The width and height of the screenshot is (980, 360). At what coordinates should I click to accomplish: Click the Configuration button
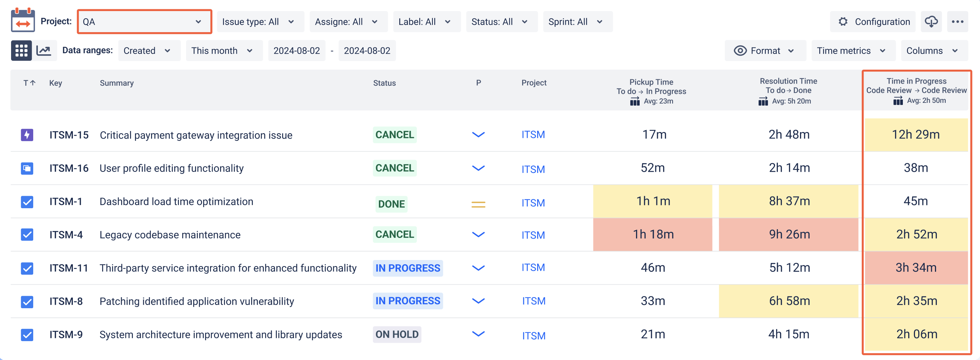(x=873, y=22)
